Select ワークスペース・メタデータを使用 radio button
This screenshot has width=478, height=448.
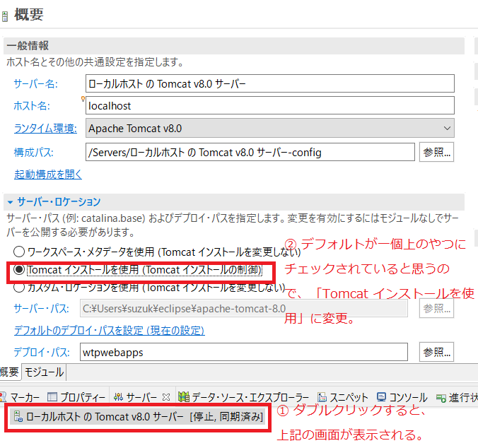point(19,252)
